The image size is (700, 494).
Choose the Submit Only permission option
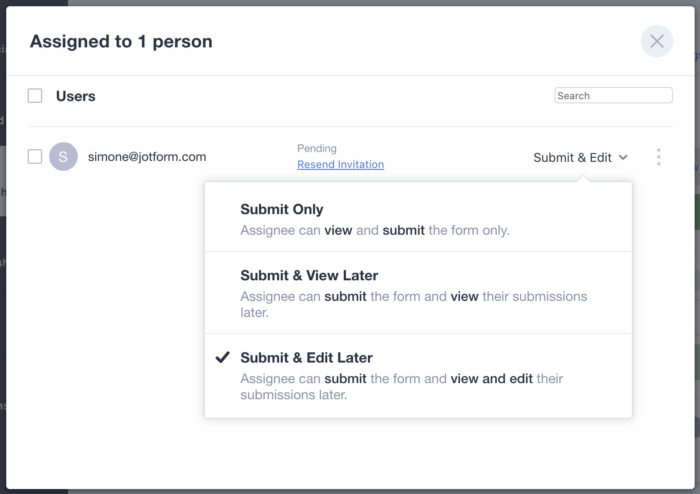pos(282,210)
